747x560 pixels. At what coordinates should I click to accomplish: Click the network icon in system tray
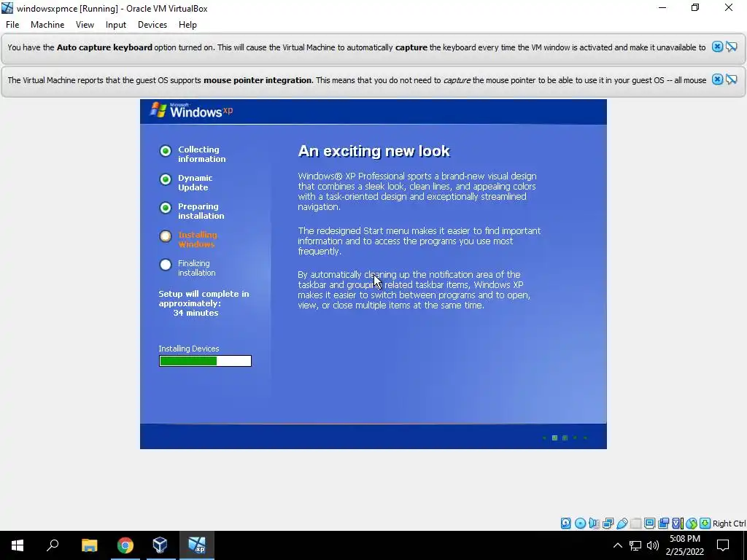(635, 545)
